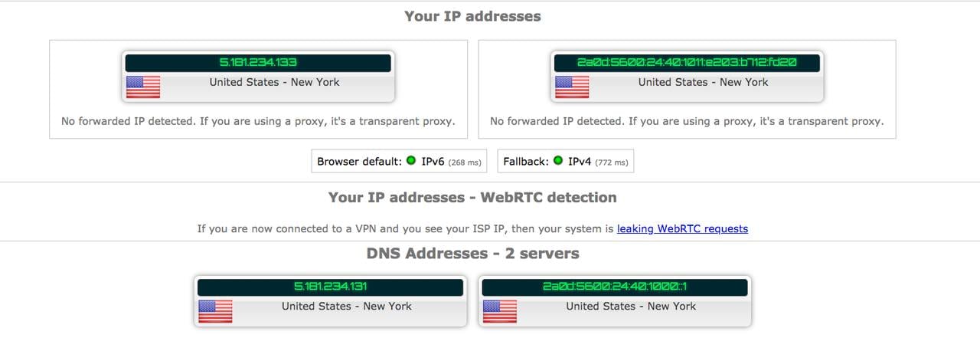
Task: Click the New York location text under DNS 5.181.234.131
Action: [x=347, y=306]
